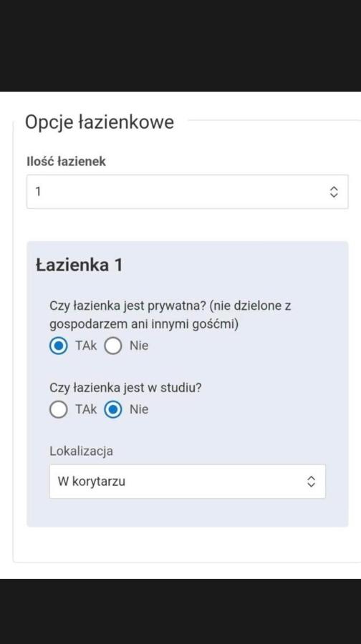Viewport: 361px width, 644px height.
Task: Click the Opcje łazienkowe section heading
Action: pyautogui.click(x=100, y=122)
